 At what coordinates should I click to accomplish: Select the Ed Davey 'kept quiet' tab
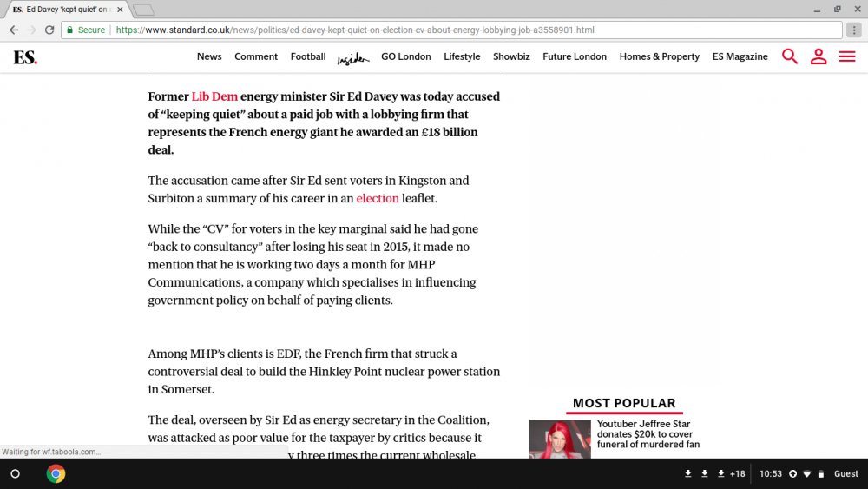point(67,10)
